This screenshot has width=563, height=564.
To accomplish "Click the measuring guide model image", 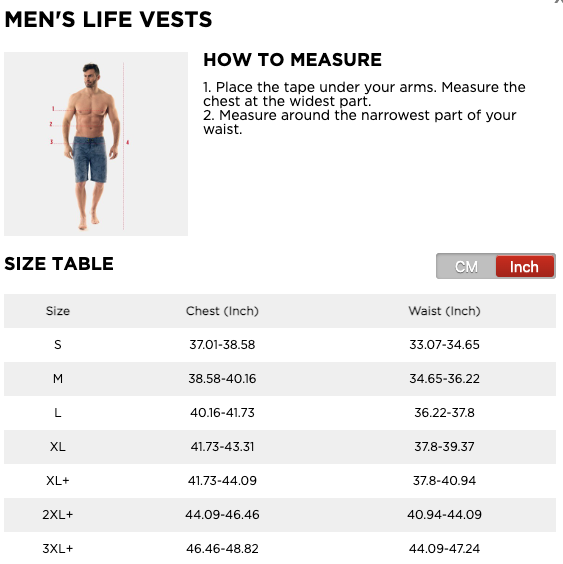I will [96, 144].
